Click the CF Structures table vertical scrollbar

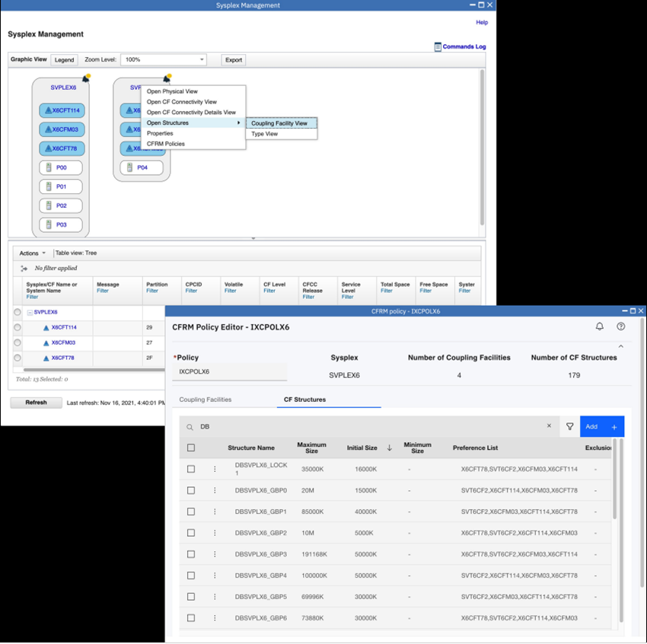pyautogui.click(x=614, y=479)
